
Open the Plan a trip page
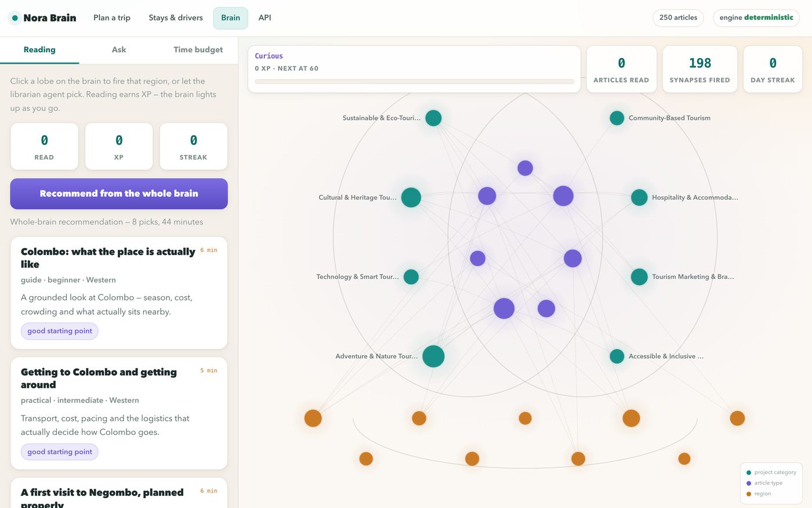point(112,18)
